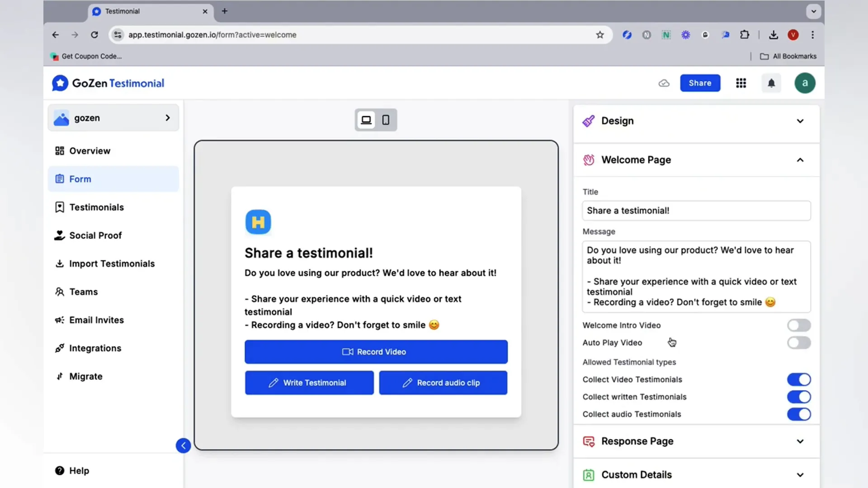Open Import Testimonials page
Screen dimensions: 868x488
(x=113, y=264)
